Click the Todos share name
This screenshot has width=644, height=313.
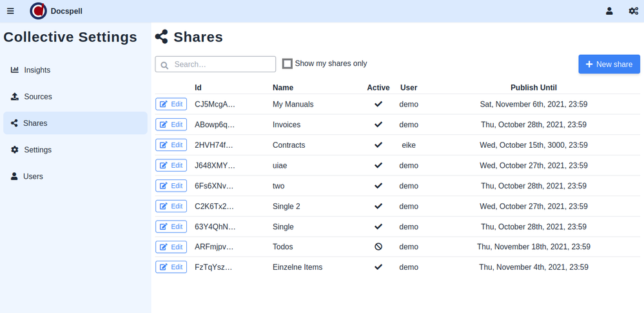click(283, 247)
